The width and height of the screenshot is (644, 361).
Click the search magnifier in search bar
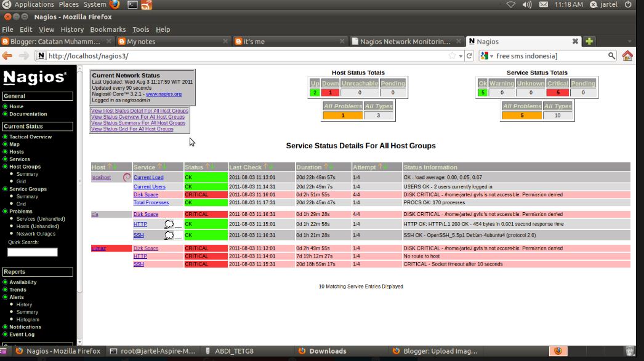[x=611, y=56]
